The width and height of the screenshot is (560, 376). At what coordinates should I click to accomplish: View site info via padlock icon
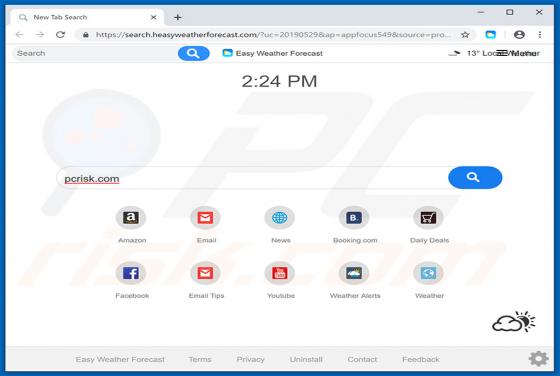pos(86,35)
